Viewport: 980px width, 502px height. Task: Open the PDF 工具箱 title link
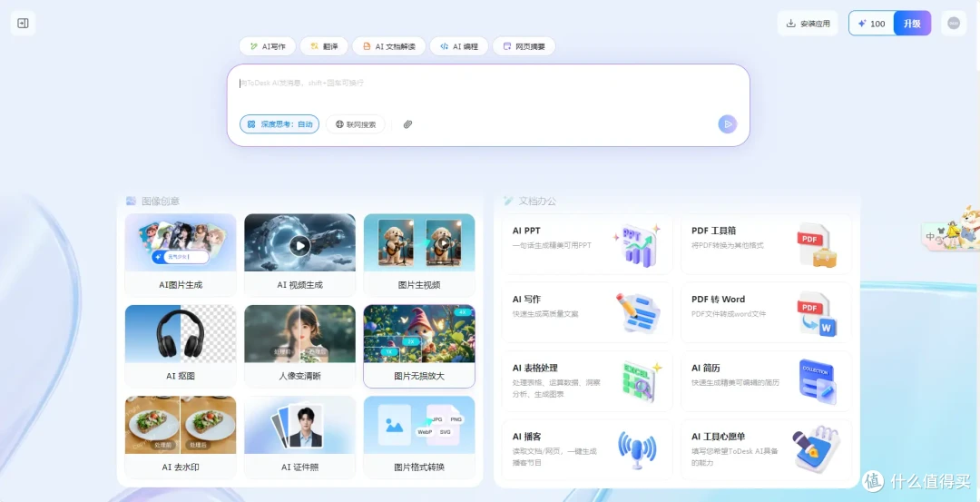pos(713,231)
